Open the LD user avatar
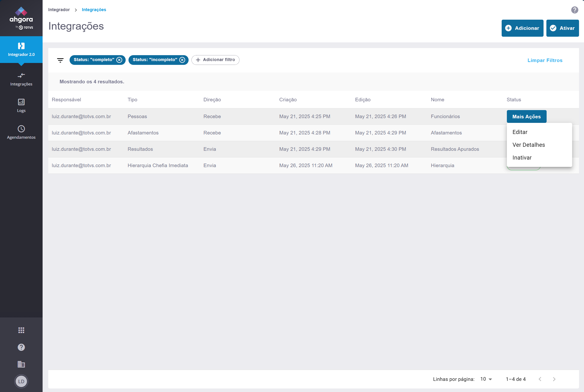Image resolution: width=584 pixels, height=392 pixels. [21, 381]
